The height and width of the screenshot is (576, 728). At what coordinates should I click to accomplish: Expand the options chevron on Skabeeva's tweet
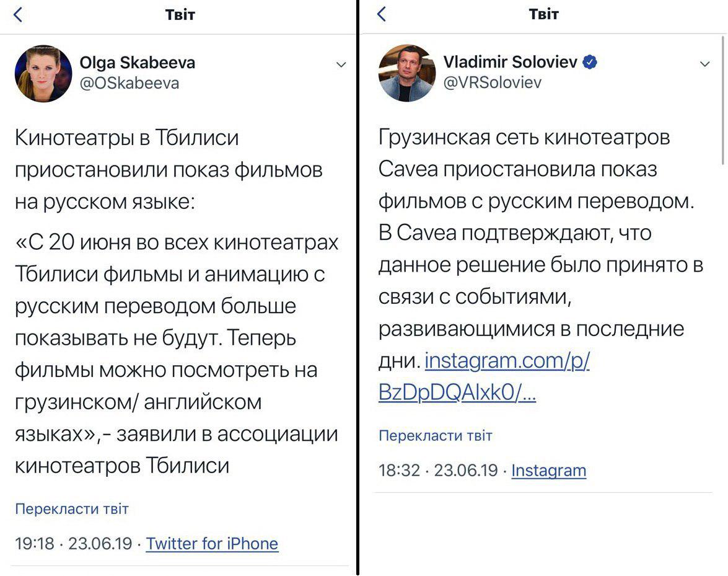click(341, 64)
